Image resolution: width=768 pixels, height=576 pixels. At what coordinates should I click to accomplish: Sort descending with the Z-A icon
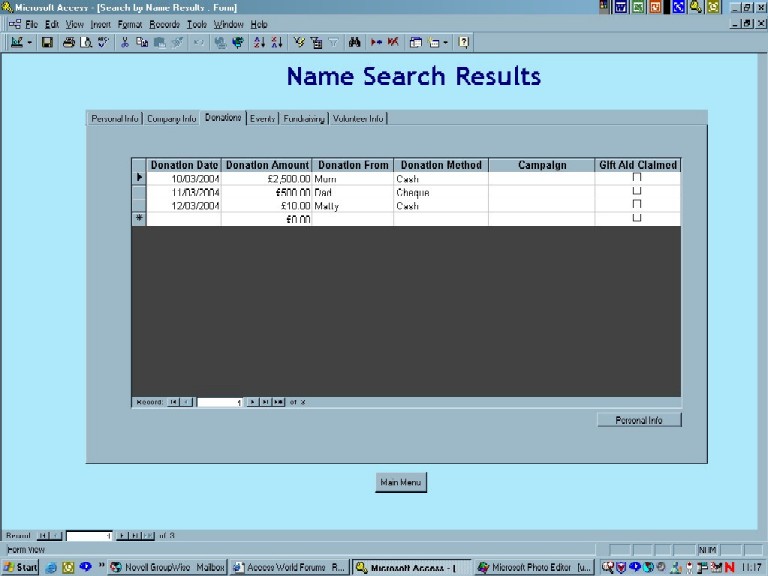pos(277,43)
